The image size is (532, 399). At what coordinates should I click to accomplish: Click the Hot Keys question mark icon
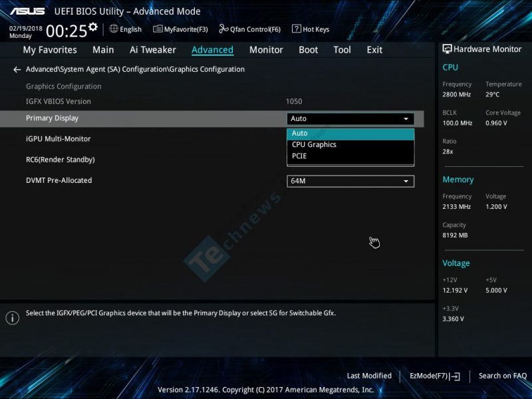(x=296, y=29)
